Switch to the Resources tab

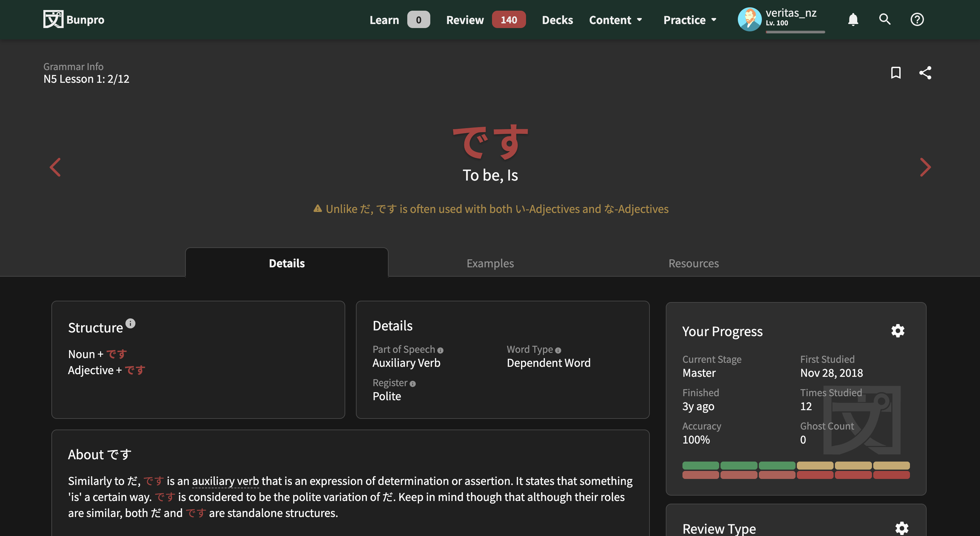693,263
